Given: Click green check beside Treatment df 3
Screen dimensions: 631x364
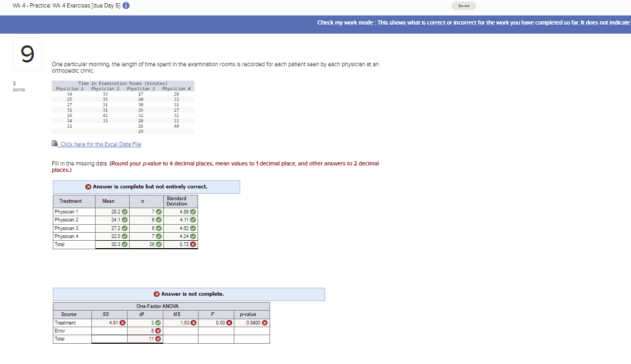Looking at the screenshot, I should coord(158,323).
